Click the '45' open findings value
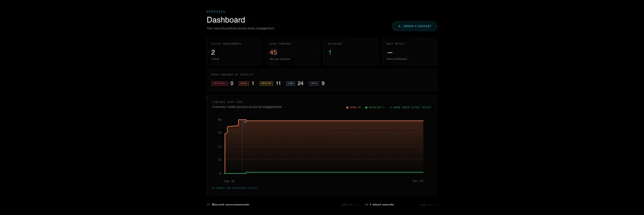The image size is (644, 215). click(273, 52)
